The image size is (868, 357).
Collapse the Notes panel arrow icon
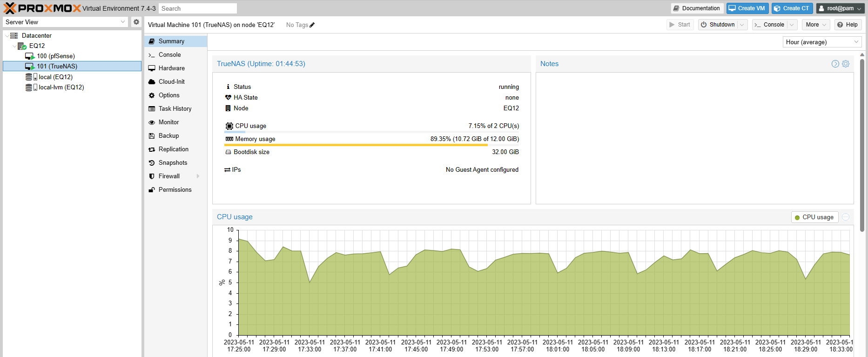pos(835,64)
